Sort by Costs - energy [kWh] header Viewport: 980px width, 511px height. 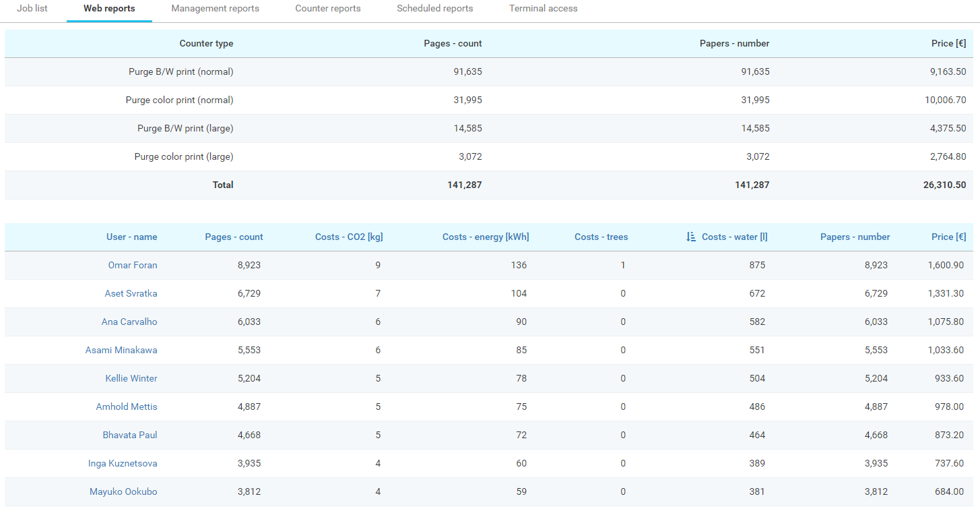point(486,237)
